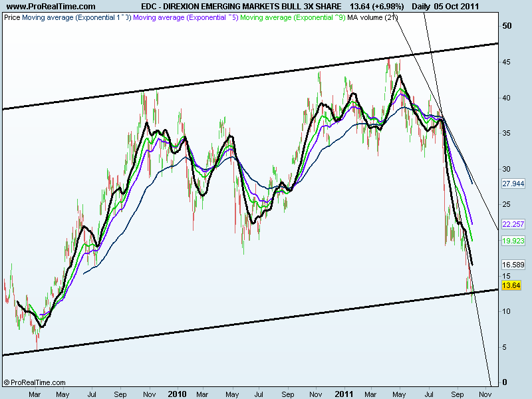532x399 pixels.
Task: Click the www.ProRealTime.com header text
Action: click(51, 7)
